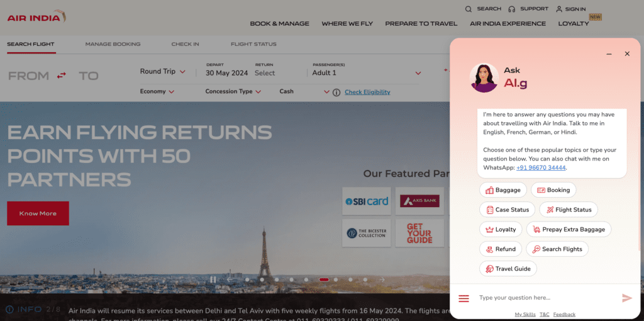Open Support via the headset icon
Viewport: 644px width, 321px height.
511,9
